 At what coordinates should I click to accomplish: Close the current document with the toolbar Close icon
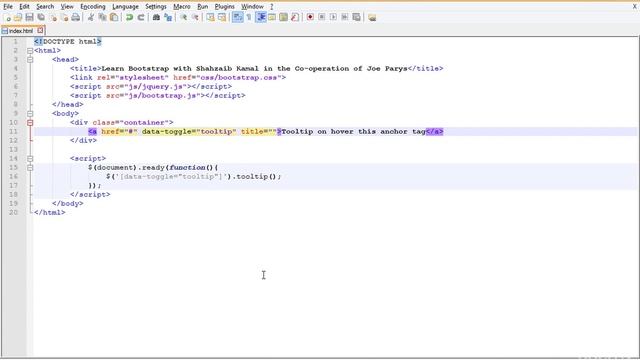pos(53,18)
